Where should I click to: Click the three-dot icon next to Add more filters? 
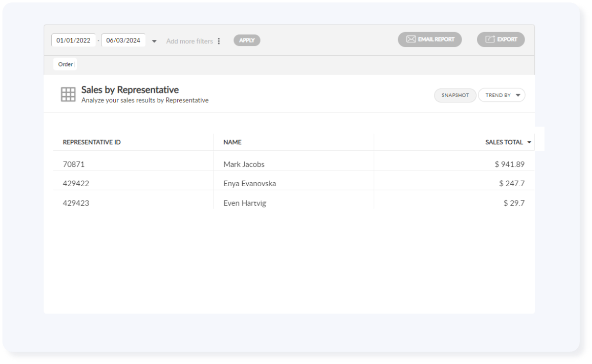tap(219, 41)
